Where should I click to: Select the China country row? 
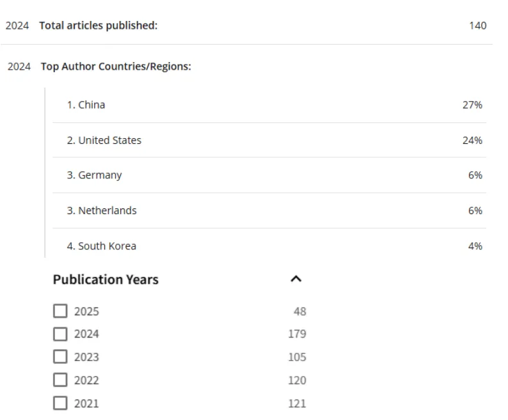269,105
